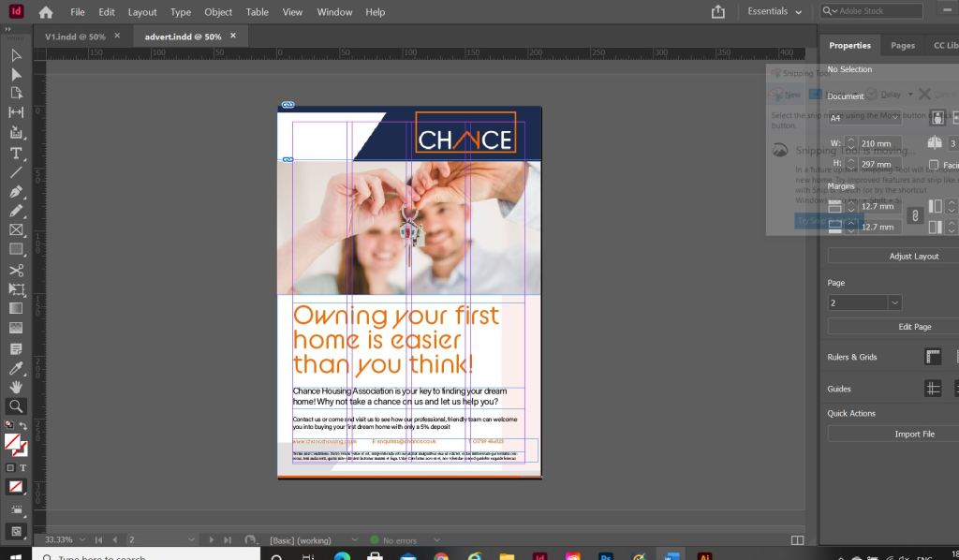This screenshot has width=959, height=560.
Task: Pick the Eyedropper tool
Action: point(16,367)
